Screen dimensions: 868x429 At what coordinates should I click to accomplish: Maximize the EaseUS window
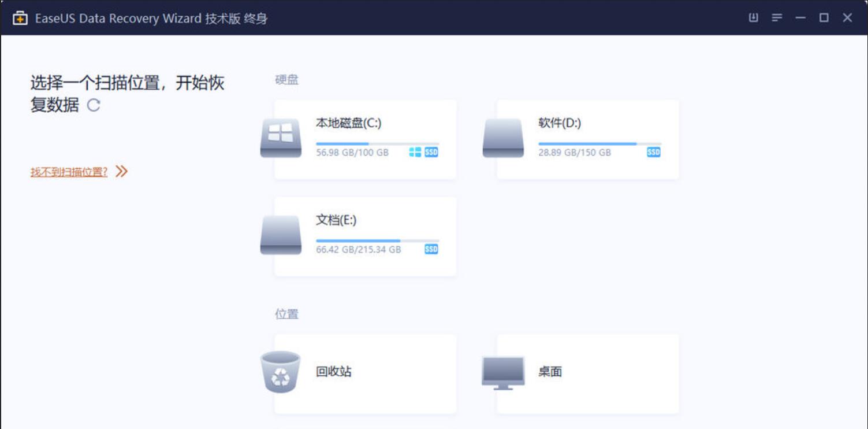click(x=824, y=18)
